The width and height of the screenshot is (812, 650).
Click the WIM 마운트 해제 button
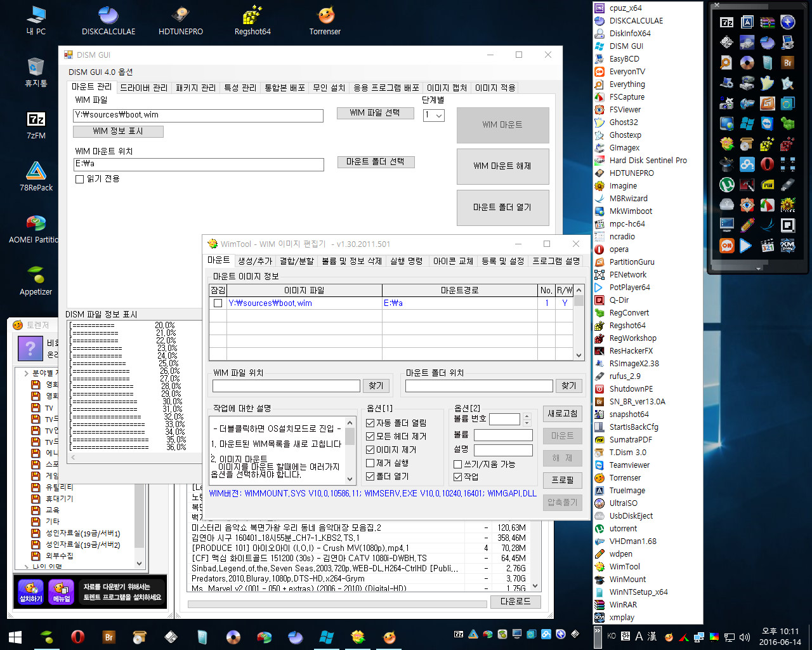coord(502,166)
